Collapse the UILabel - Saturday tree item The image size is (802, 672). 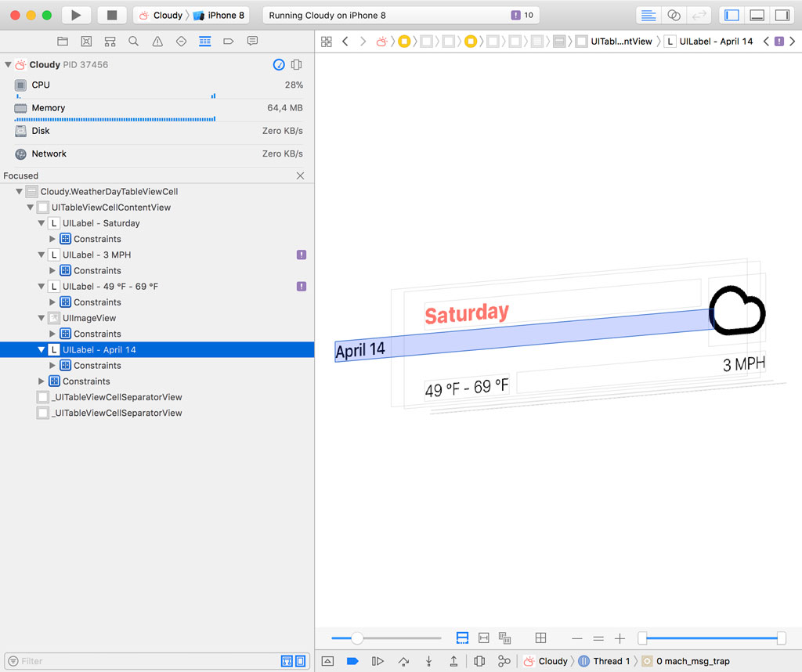(x=42, y=223)
